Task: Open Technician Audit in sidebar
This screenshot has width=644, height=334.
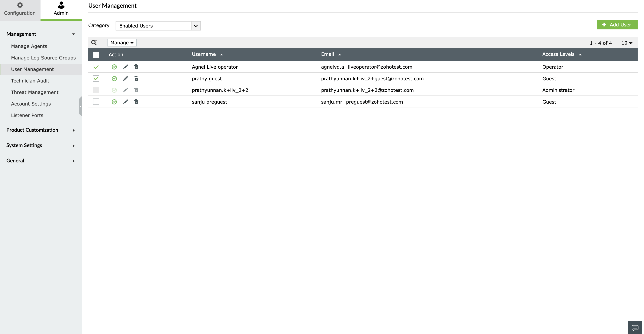Action: coord(30,81)
